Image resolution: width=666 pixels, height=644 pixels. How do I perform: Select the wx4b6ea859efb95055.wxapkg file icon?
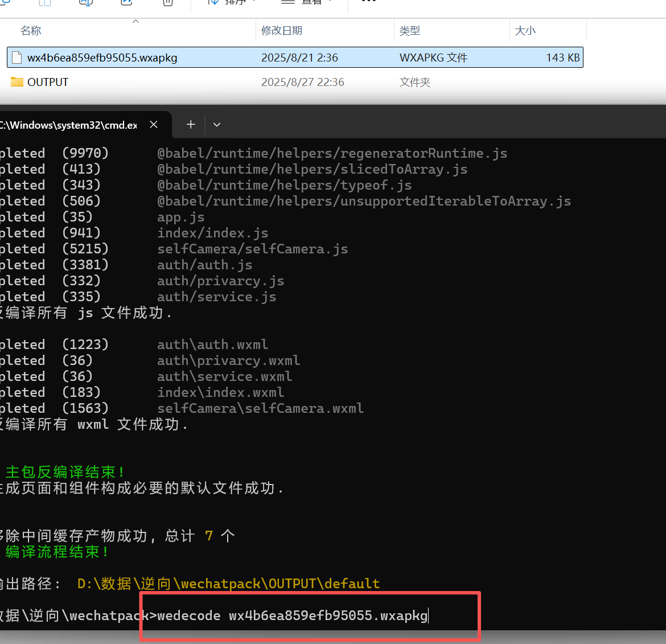(17, 58)
